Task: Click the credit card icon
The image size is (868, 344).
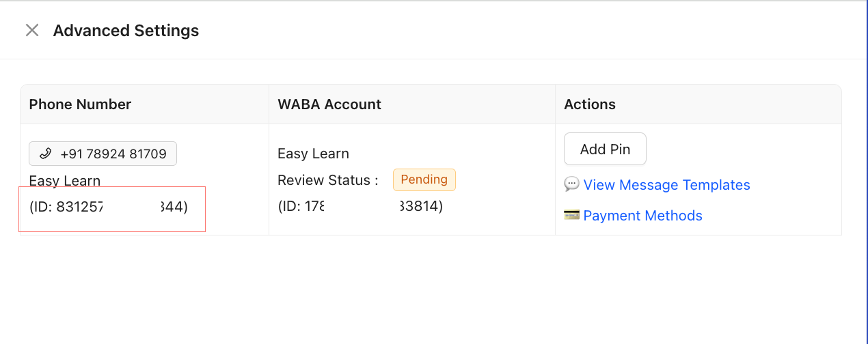Action: (571, 215)
